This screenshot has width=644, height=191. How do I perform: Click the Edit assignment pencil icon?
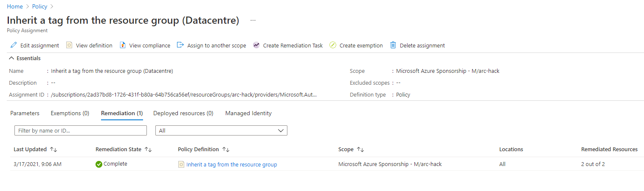(x=14, y=45)
